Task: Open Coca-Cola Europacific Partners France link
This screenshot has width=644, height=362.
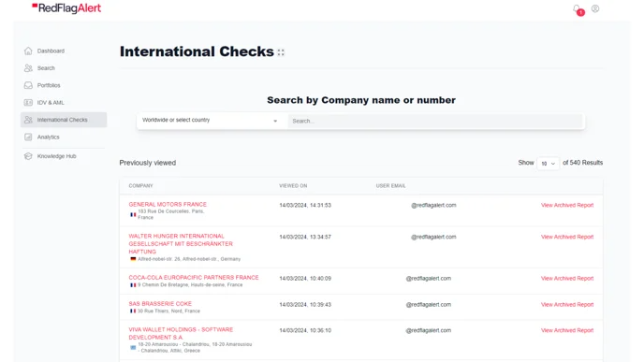Action: [194, 278]
